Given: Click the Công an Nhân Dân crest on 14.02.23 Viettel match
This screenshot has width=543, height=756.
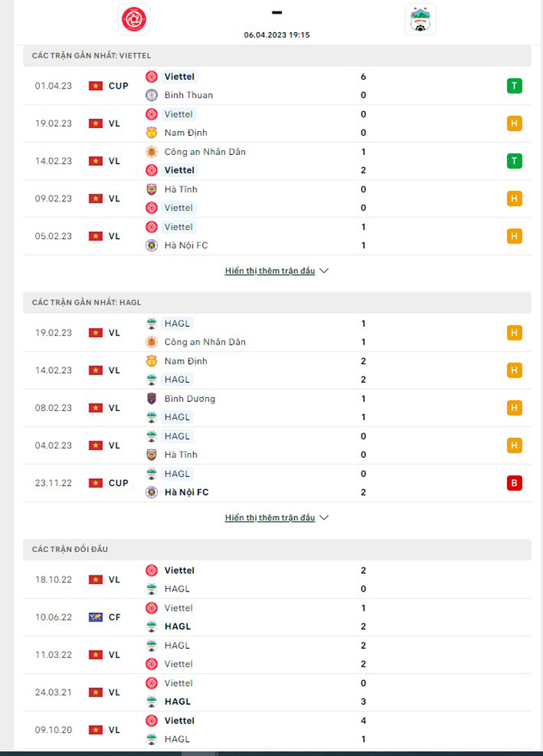Looking at the screenshot, I should 152,152.
